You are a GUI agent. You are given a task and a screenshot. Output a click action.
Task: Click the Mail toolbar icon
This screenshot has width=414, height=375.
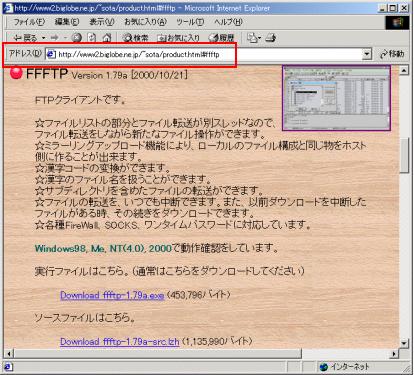point(252,38)
